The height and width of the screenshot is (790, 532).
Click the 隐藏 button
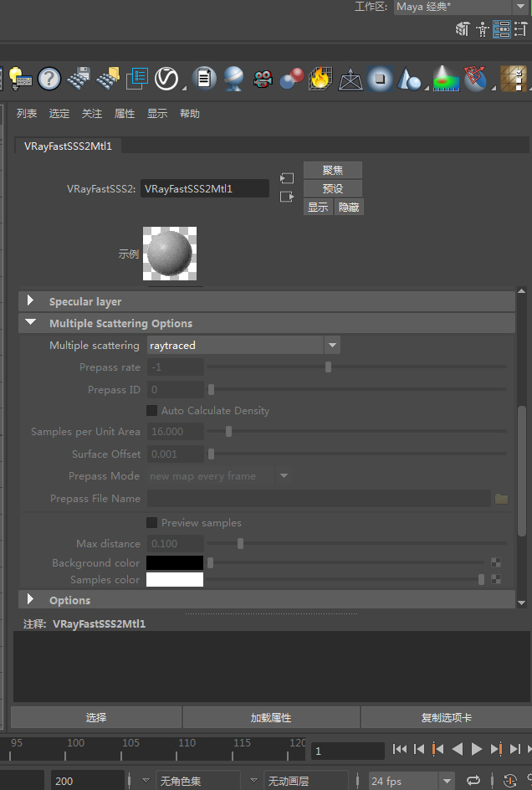point(349,207)
